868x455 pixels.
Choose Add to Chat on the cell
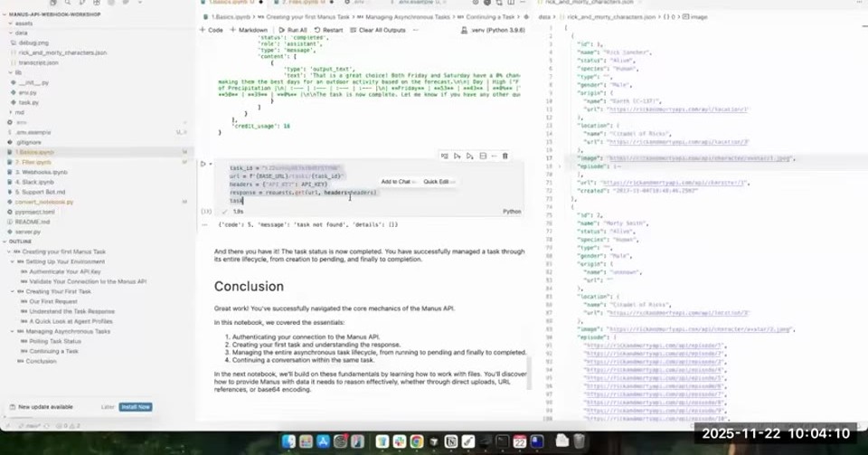coord(396,182)
